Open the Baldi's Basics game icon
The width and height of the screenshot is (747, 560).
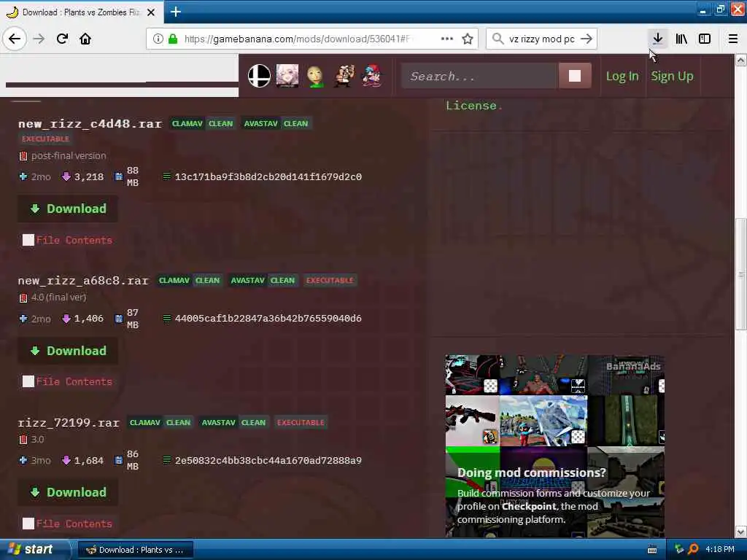[315, 76]
